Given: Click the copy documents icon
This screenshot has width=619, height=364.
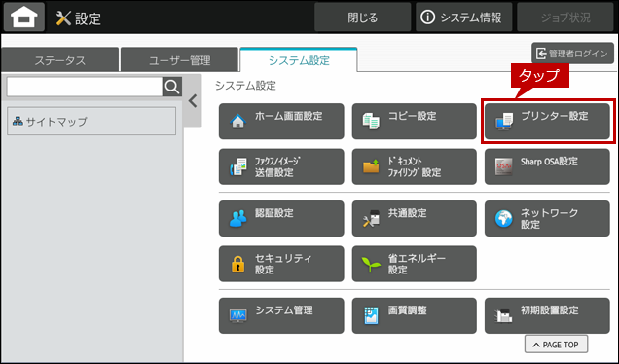Looking at the screenshot, I should tap(371, 122).
